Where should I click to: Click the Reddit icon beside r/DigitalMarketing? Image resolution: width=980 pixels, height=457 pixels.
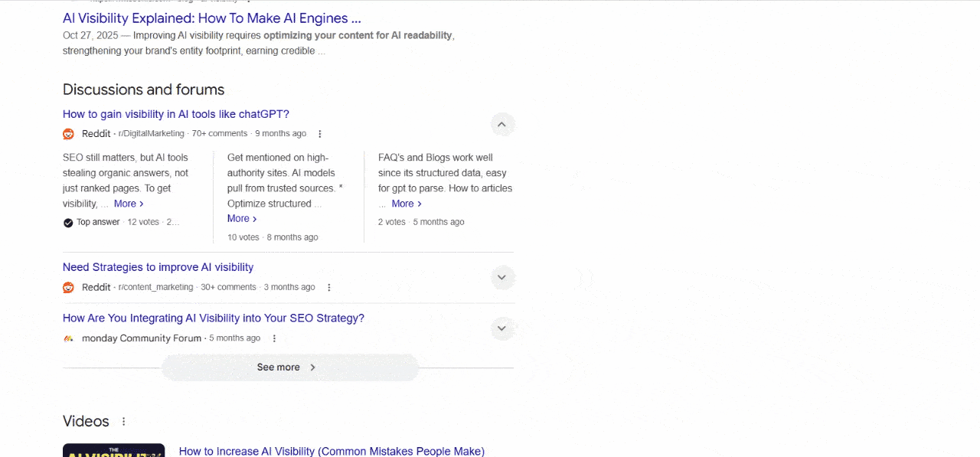coord(67,133)
